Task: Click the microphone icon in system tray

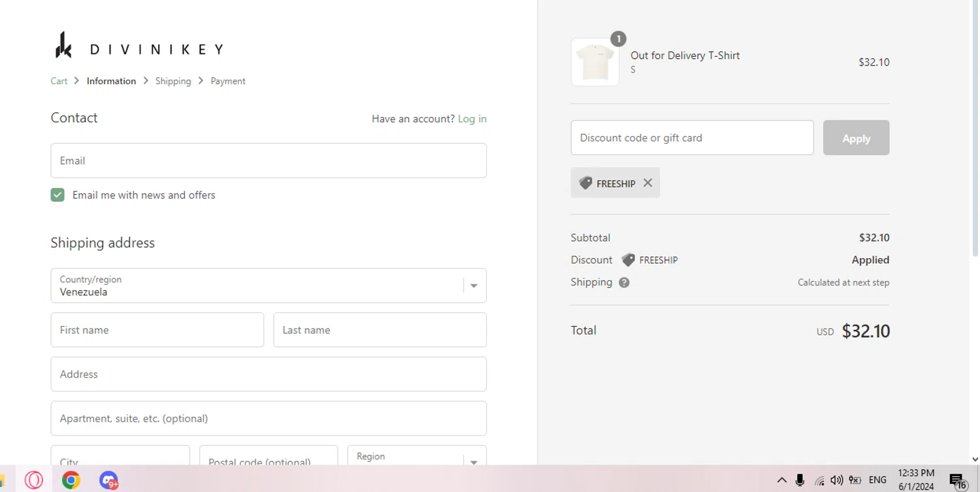Action: [800, 480]
